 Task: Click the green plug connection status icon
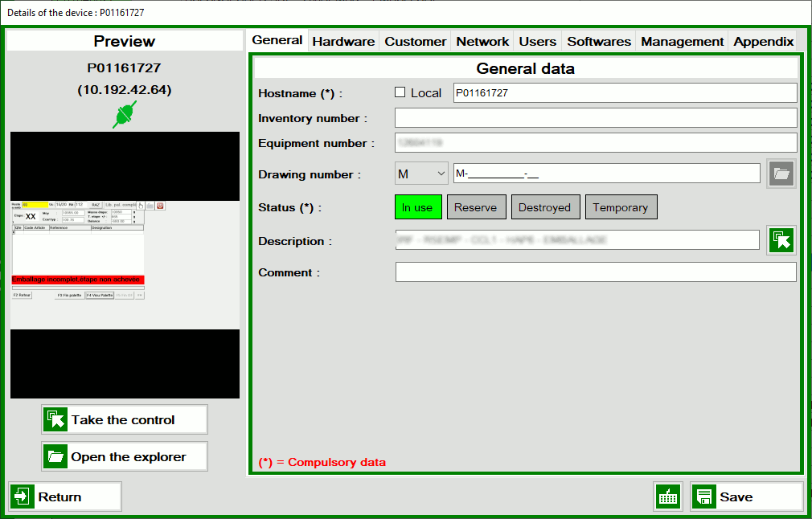click(x=125, y=115)
